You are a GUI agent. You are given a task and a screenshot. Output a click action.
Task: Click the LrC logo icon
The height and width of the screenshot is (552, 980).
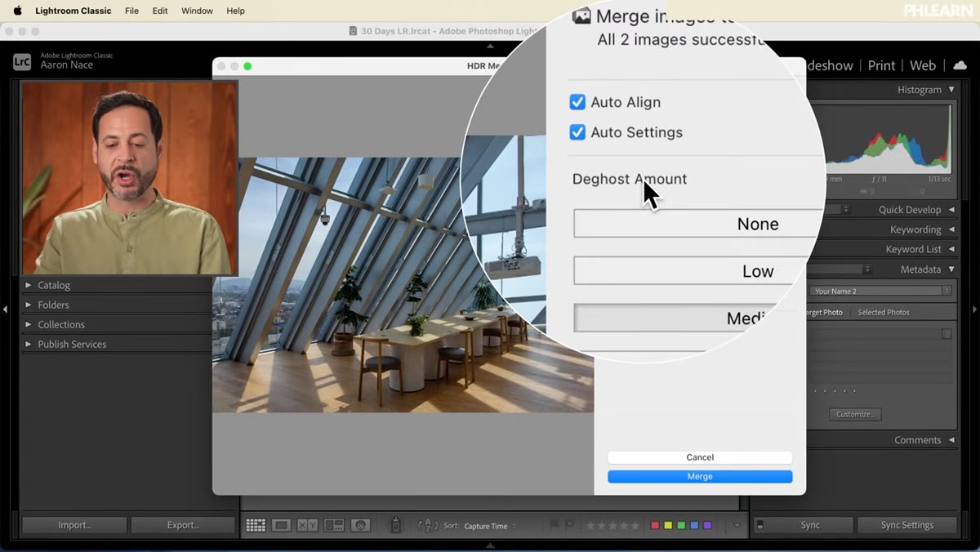coord(22,62)
